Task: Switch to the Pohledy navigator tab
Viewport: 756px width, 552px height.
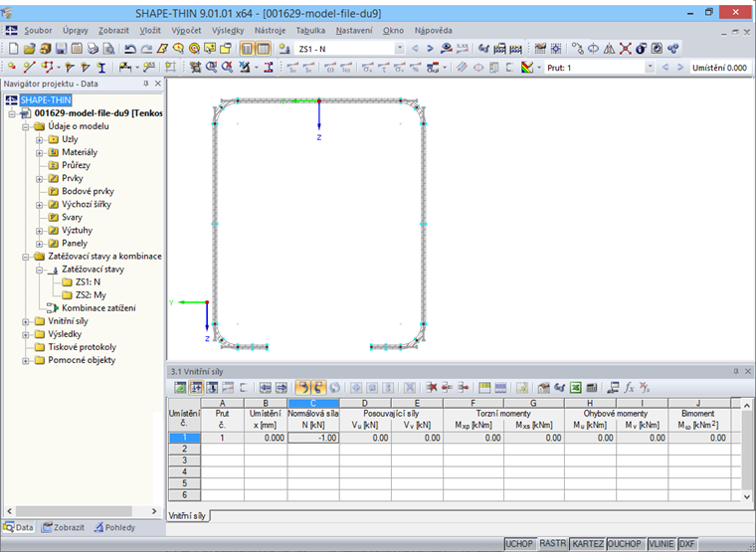Action: coord(114,527)
